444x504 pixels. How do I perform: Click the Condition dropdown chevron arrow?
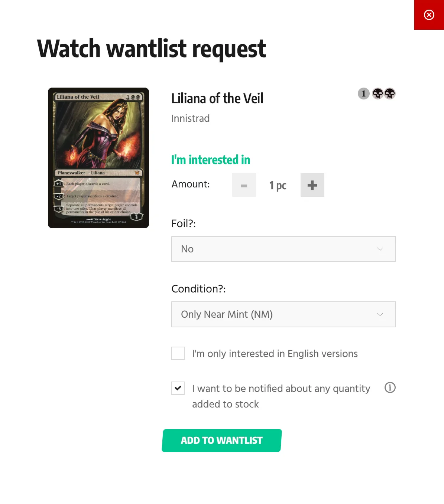pyautogui.click(x=380, y=314)
